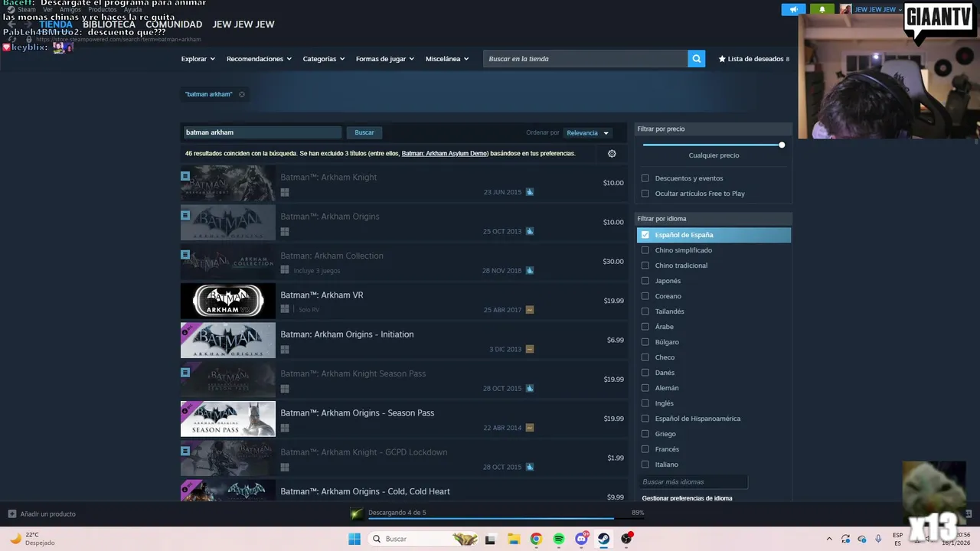
Task: Open Ayuda menu in Steam menu bar
Action: pos(132,9)
